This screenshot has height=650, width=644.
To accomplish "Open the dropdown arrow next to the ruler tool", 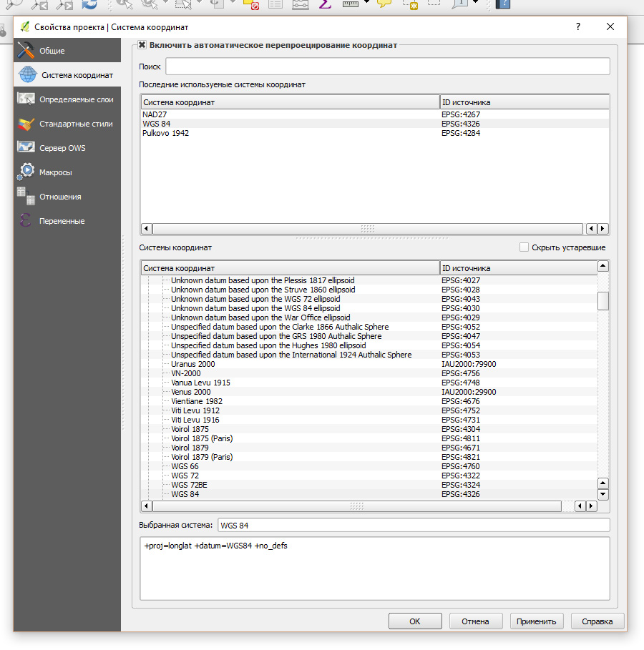I will tap(366, 2).
